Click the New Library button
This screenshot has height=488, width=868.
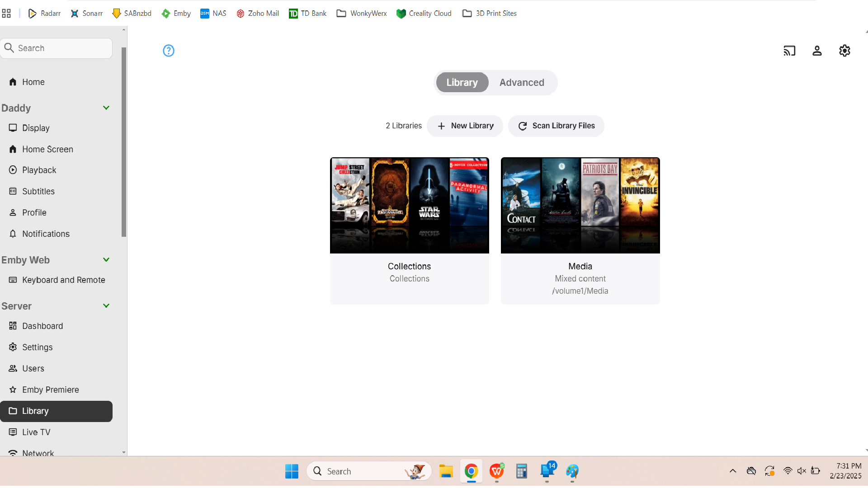point(465,126)
